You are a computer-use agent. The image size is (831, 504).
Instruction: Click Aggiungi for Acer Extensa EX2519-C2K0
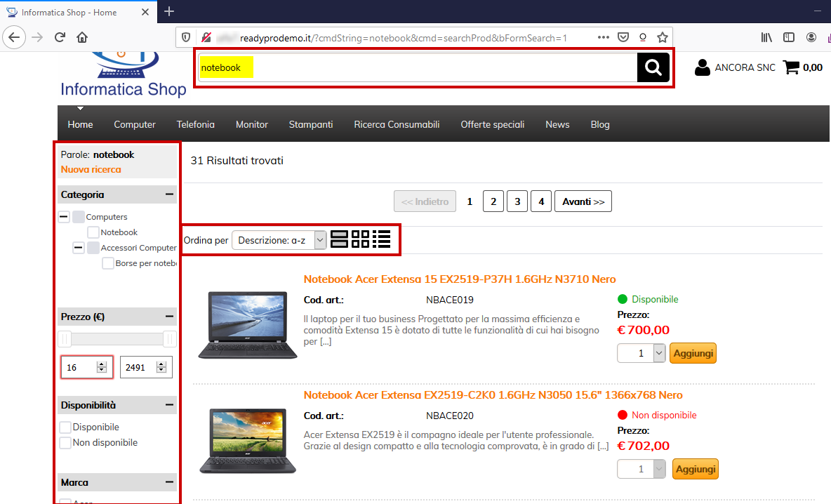(x=696, y=469)
